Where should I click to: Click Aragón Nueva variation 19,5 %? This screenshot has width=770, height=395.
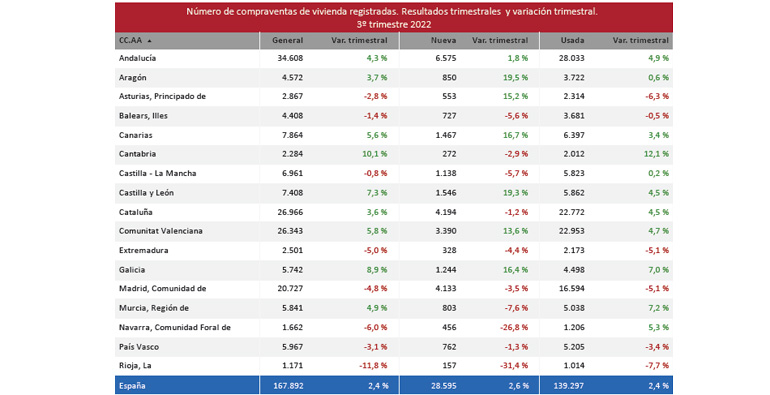516,78
